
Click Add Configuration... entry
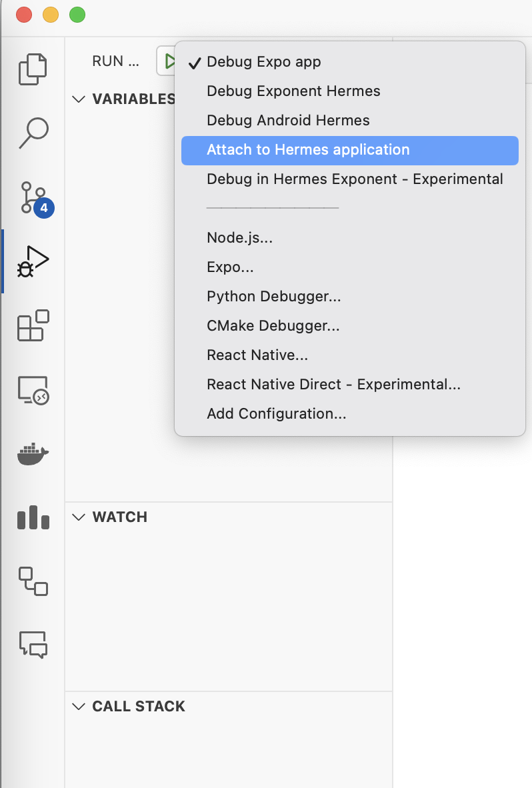(x=349, y=414)
